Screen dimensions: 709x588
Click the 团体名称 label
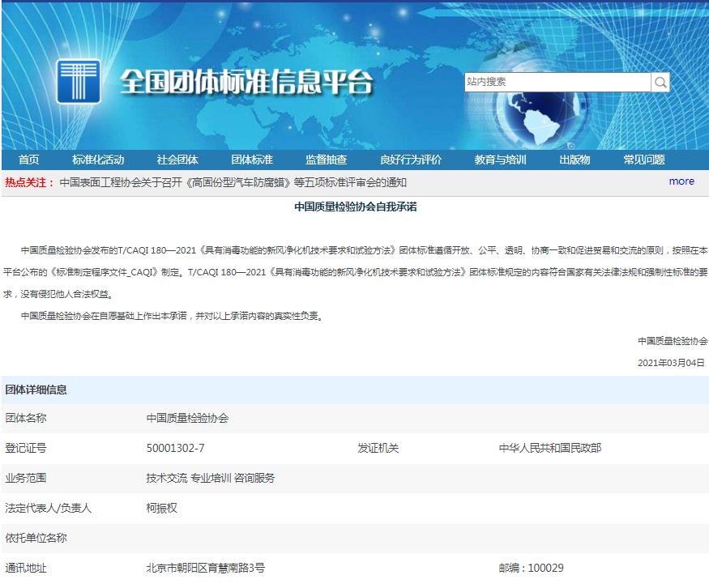[26, 418]
